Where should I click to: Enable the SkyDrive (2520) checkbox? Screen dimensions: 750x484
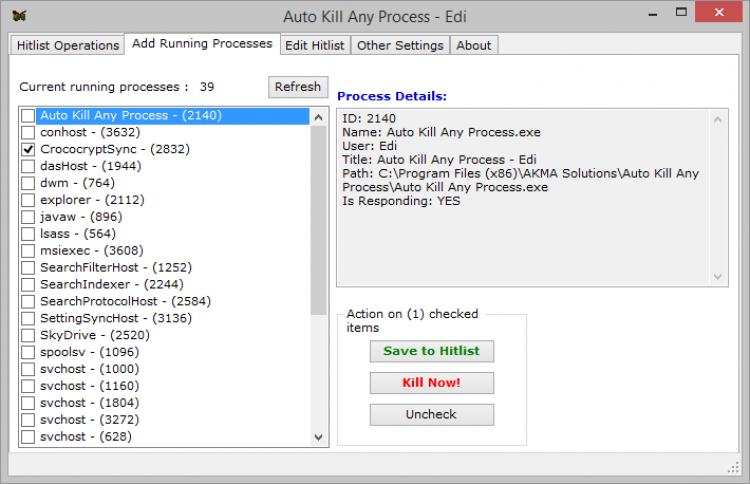(28, 335)
